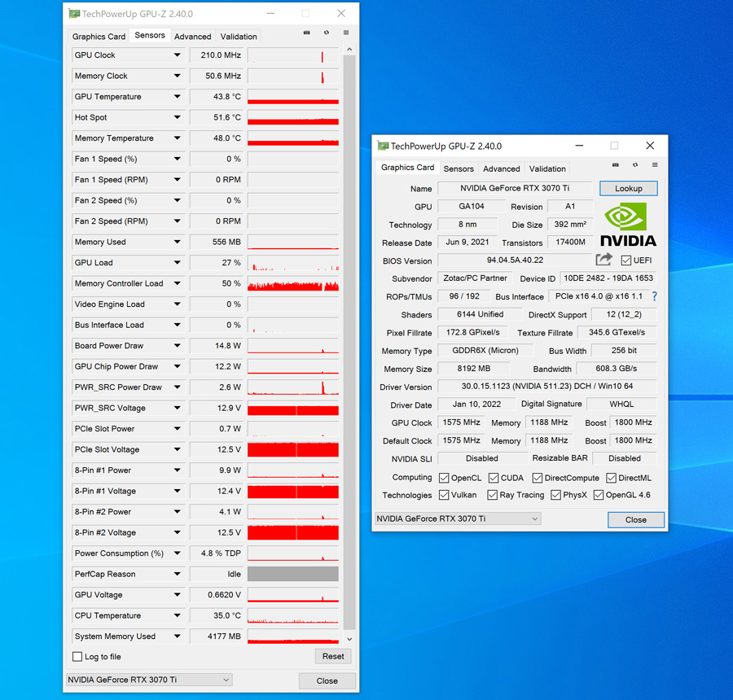The image size is (733, 700).
Task: Toggle the DirectCompute checkbox
Action: (538, 478)
